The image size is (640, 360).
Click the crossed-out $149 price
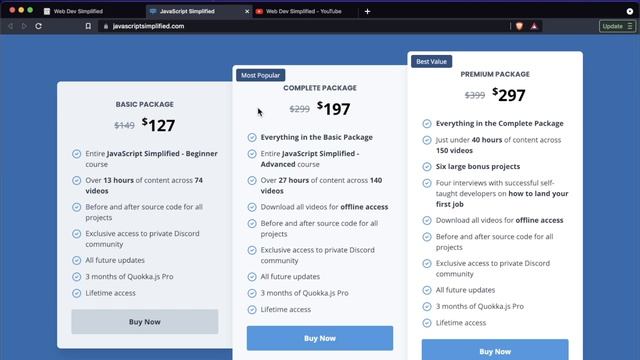pyautogui.click(x=124, y=126)
